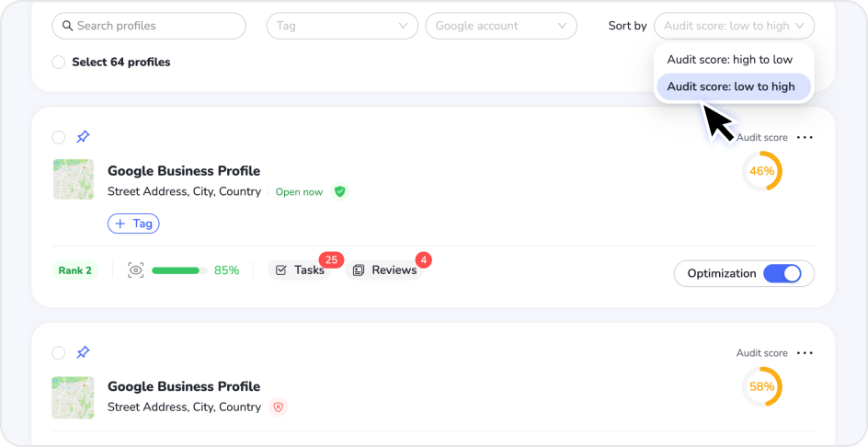Click the Sort by label

tap(627, 26)
